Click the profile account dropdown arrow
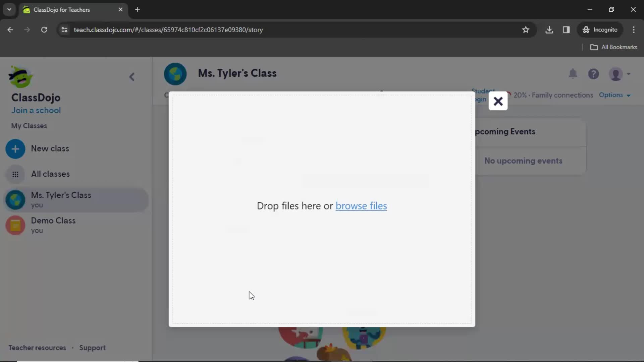This screenshot has height=362, width=644. (x=629, y=74)
